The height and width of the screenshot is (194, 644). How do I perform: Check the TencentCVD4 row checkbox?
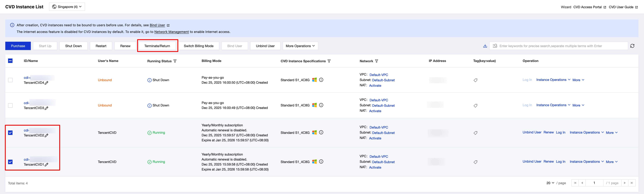pyautogui.click(x=10, y=80)
